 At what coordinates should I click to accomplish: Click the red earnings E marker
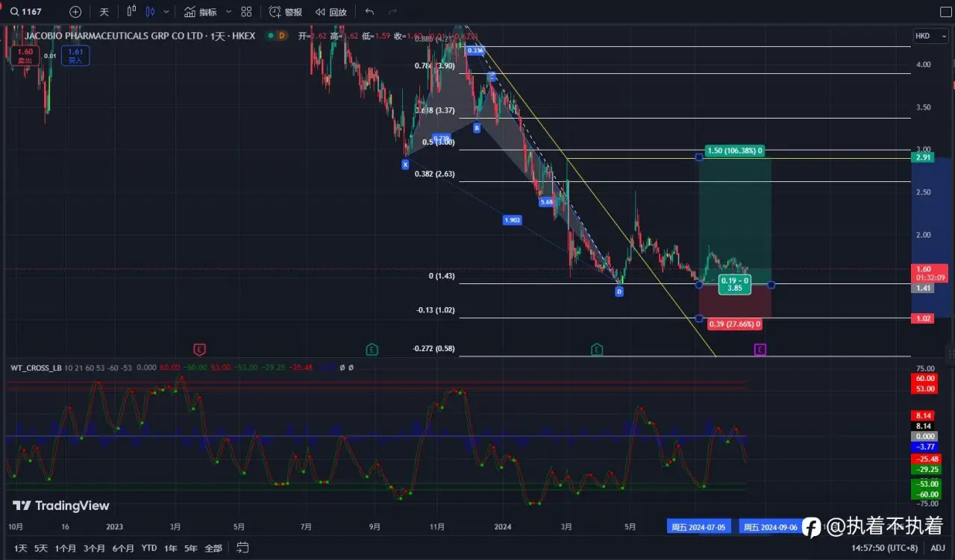(199, 349)
